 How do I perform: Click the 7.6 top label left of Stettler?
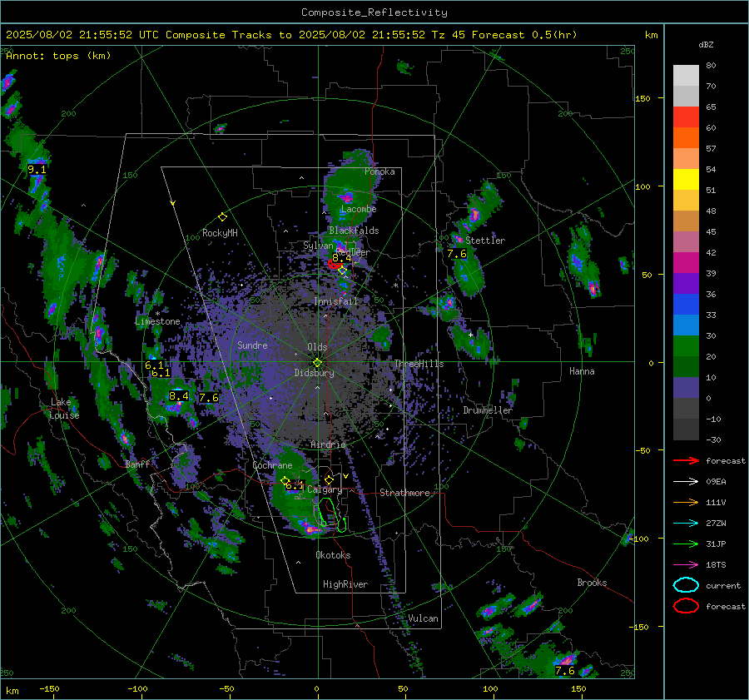(457, 254)
